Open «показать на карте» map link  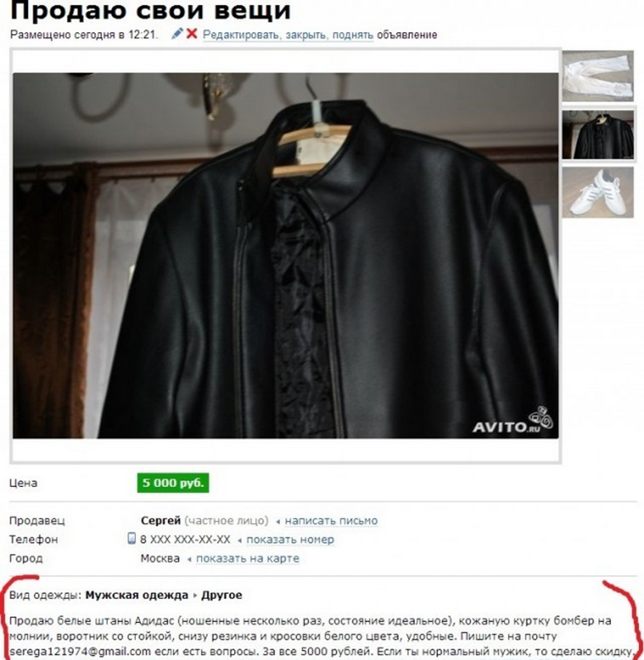pyautogui.click(x=247, y=559)
